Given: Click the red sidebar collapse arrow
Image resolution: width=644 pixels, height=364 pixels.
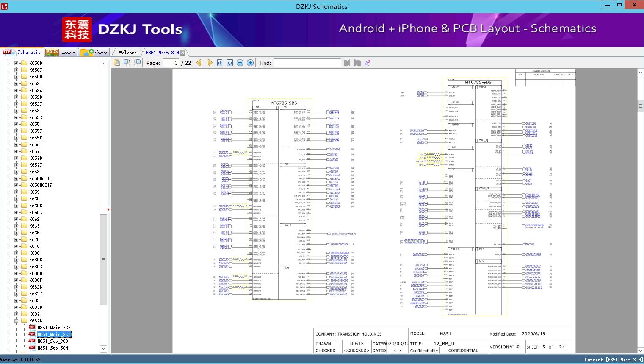Looking at the screenshot, I should pyautogui.click(x=109, y=210).
